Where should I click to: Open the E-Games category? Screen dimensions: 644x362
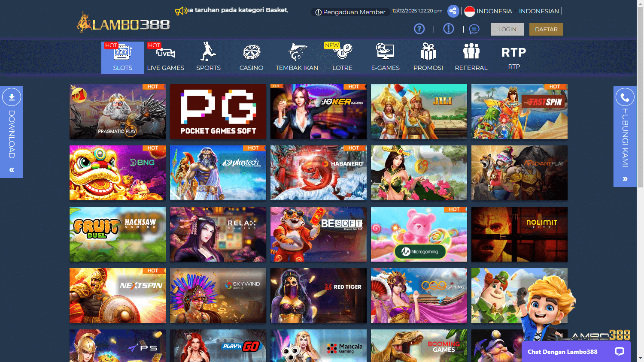click(x=385, y=57)
